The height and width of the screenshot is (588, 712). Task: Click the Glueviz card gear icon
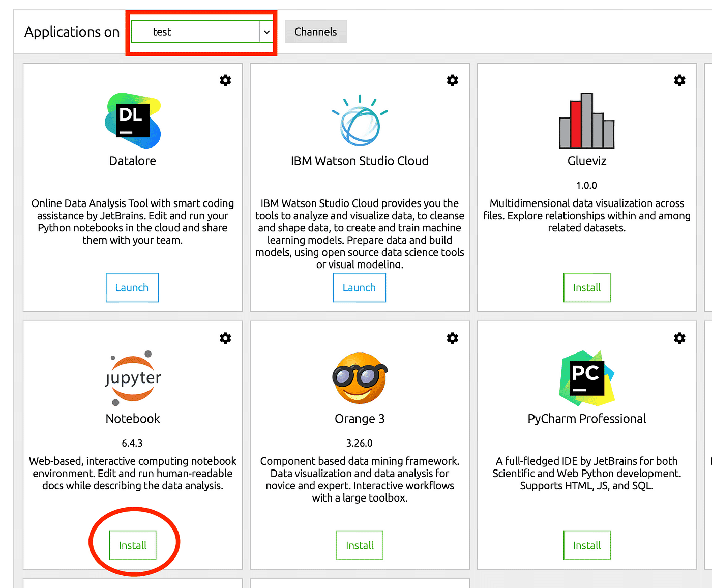(x=679, y=80)
